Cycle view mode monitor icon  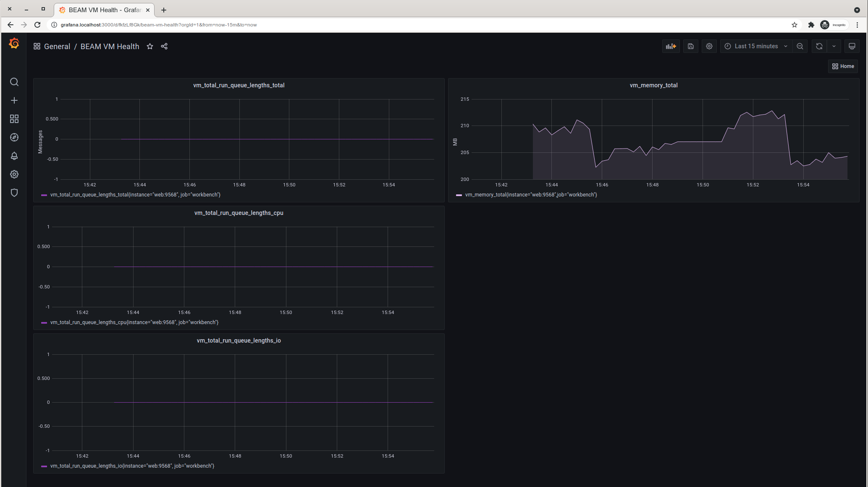point(852,46)
